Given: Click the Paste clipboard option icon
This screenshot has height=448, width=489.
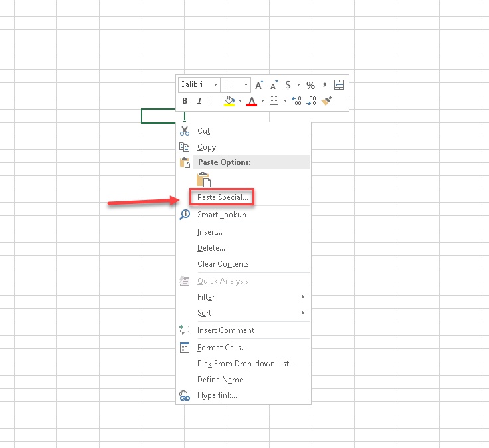Looking at the screenshot, I should (203, 180).
